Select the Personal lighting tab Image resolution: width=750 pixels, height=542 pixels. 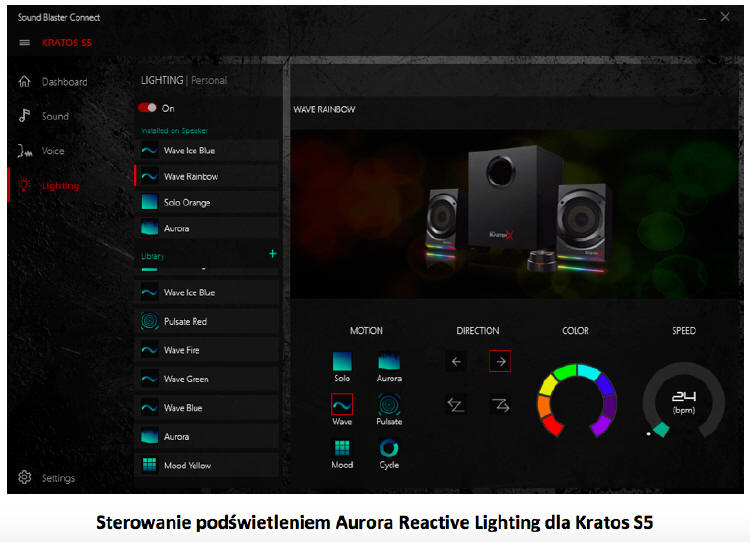click(209, 80)
